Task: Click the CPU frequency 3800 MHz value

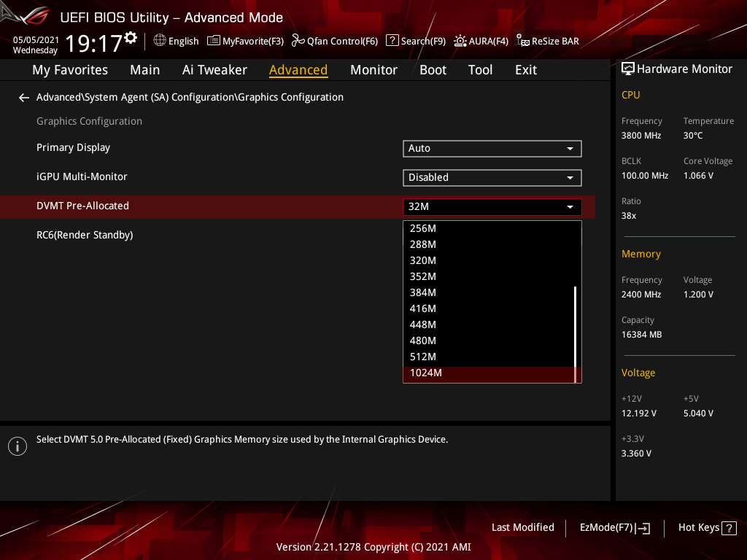Action: coord(640,136)
